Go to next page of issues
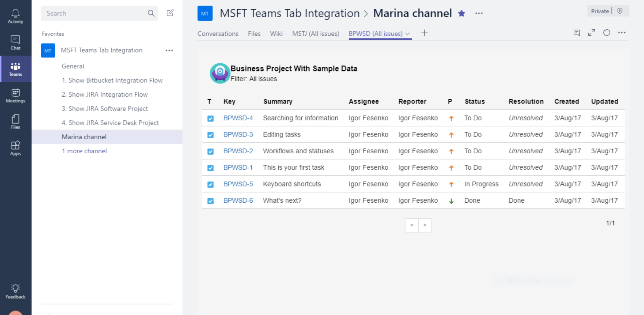Image resolution: width=644 pixels, height=315 pixels. (x=425, y=225)
